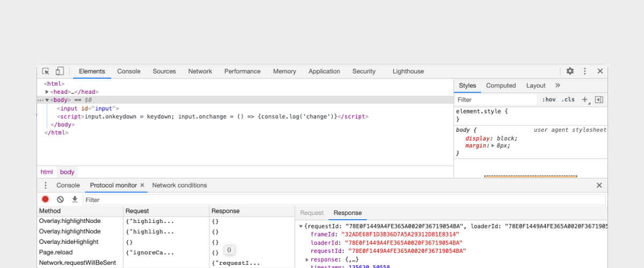Viewport: 644px width, 268px height.
Task: Save Protocol monitor messages with download icon
Action: [75, 199]
